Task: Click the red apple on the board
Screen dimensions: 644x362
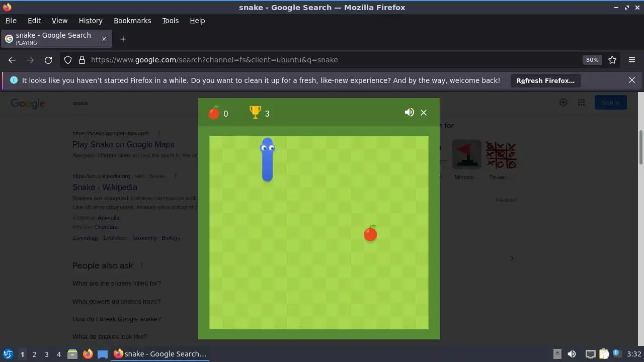Action: tap(370, 233)
